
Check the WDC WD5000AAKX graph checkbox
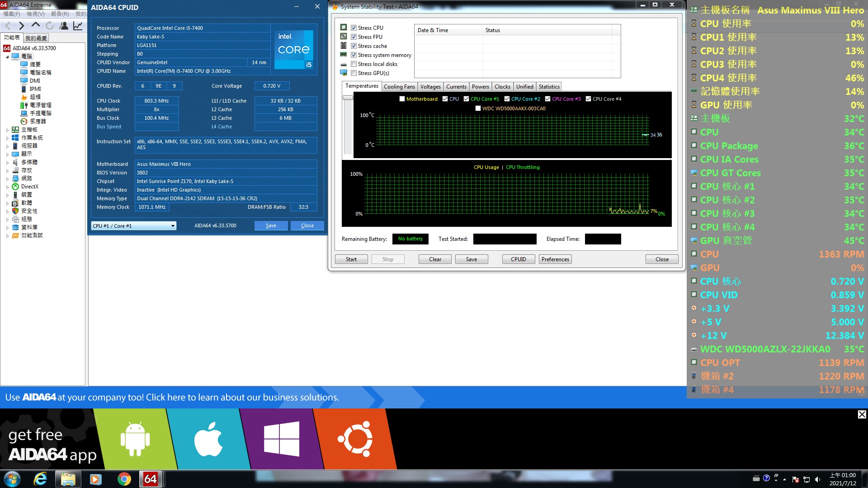(x=478, y=108)
